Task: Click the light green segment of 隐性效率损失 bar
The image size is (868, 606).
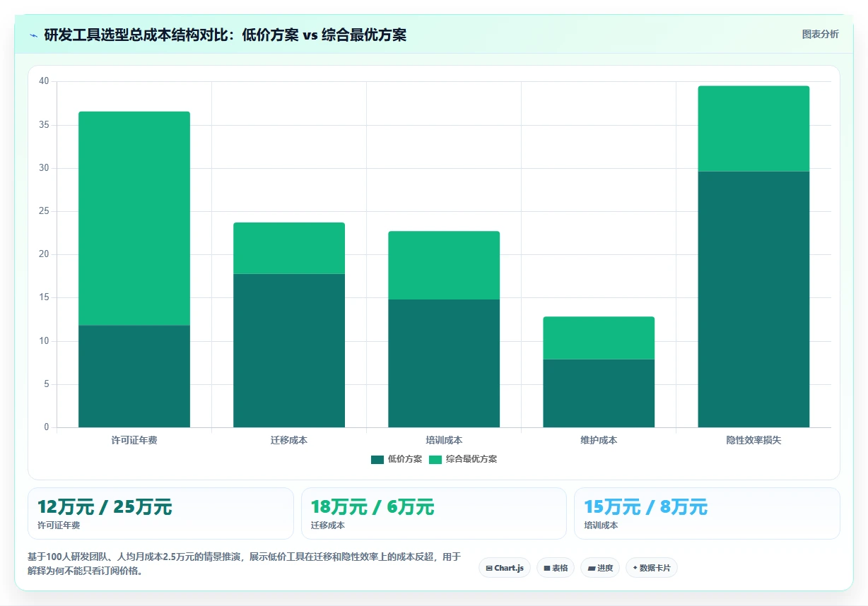Action: pos(753,129)
